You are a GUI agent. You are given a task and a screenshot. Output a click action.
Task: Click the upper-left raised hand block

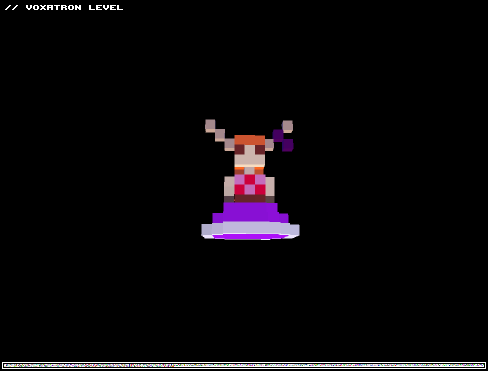point(210,126)
